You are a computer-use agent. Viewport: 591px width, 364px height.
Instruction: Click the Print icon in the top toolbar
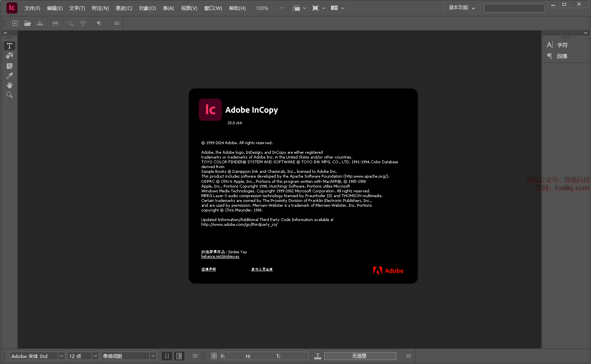click(x=55, y=23)
